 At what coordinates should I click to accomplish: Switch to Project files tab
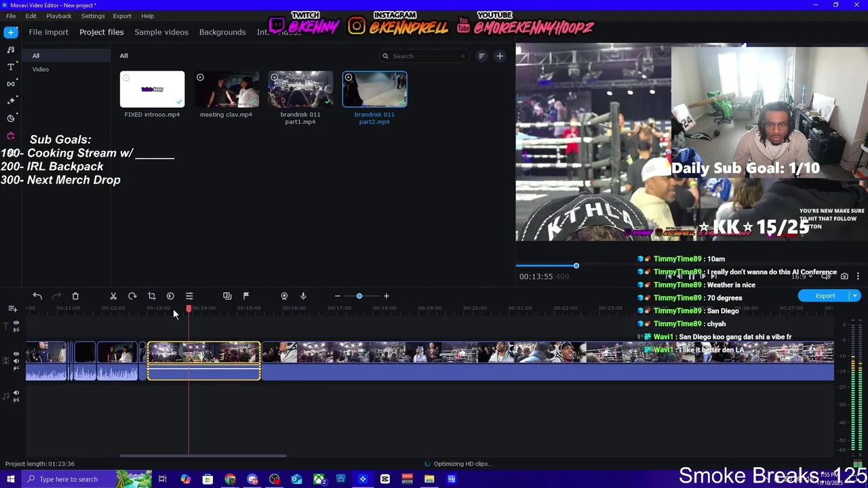click(102, 32)
